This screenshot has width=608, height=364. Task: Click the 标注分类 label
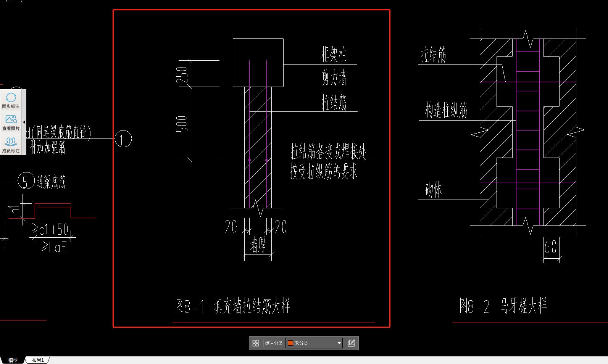(x=274, y=343)
